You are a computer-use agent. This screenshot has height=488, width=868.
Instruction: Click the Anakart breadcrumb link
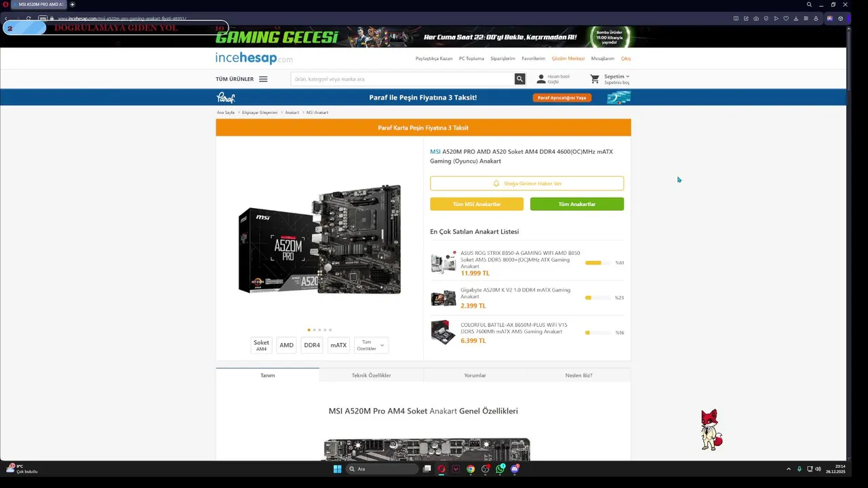[292, 113]
